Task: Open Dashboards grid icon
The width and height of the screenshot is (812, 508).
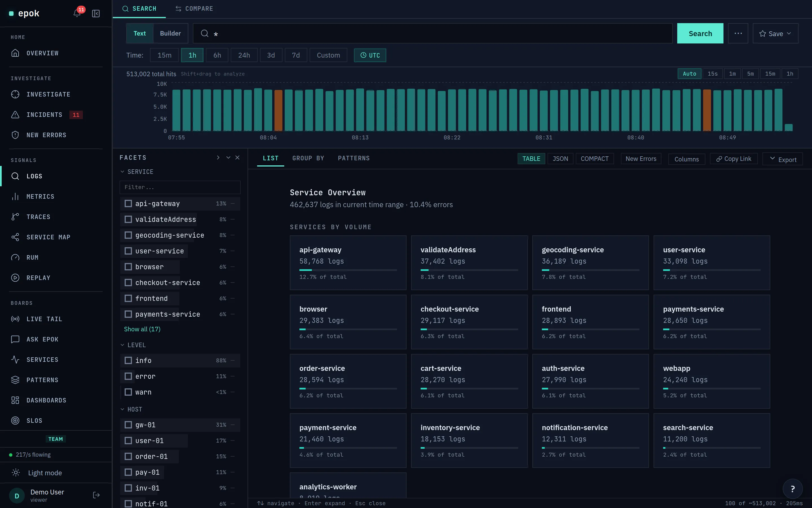Action: (15, 400)
